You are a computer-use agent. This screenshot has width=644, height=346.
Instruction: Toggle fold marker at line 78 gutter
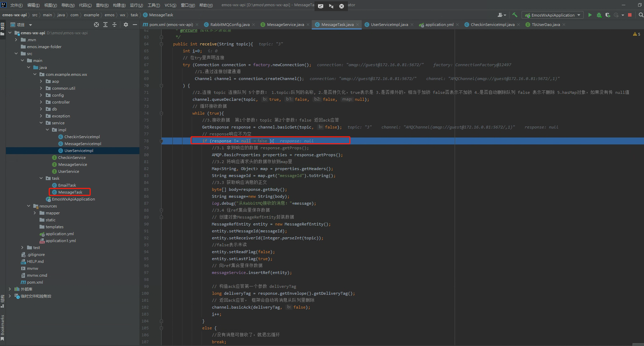pos(161,141)
